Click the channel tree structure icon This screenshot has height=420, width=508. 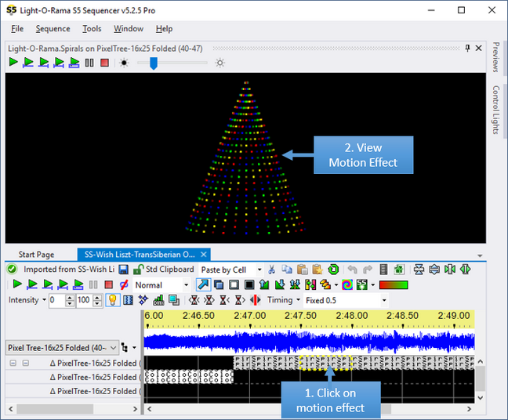point(125,347)
